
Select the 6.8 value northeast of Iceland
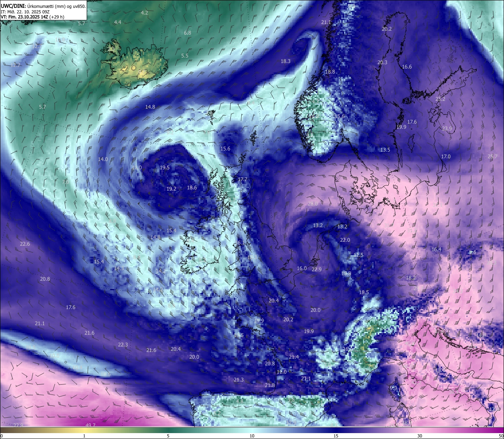coord(187,33)
